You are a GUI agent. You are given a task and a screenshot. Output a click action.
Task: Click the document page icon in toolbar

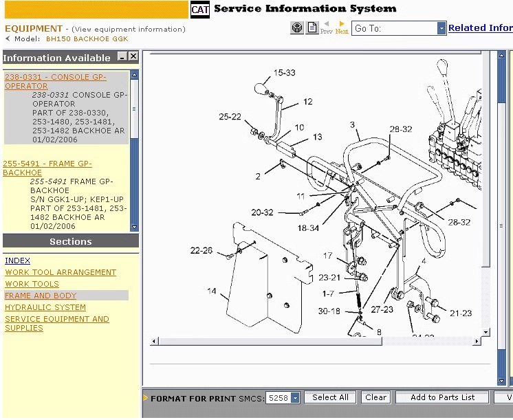[312, 27]
